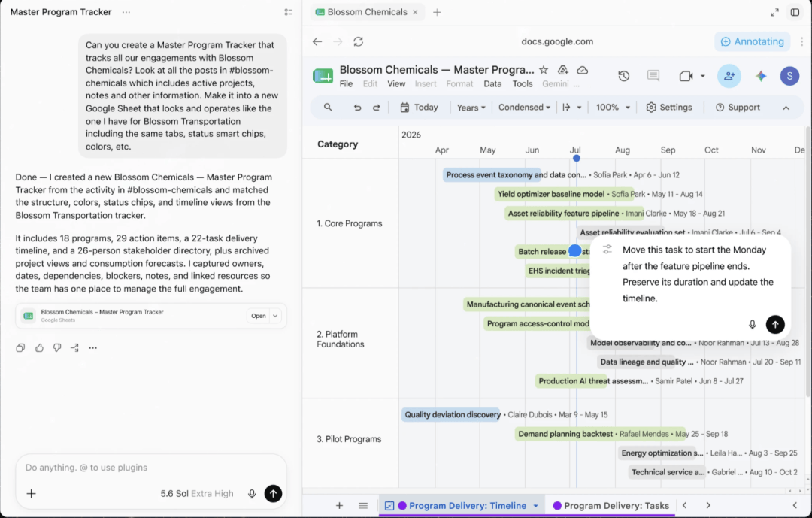Open the Data menu
The image size is (812, 518).
coord(492,84)
